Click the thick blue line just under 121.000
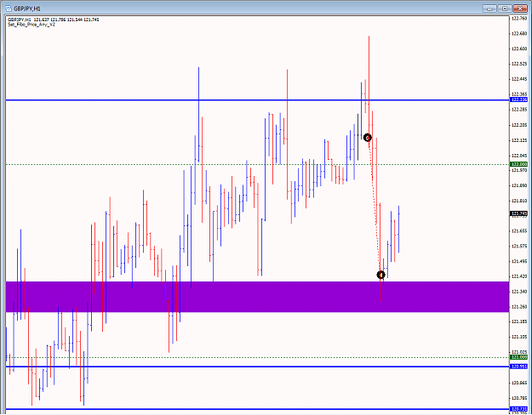The height and width of the screenshot is (415, 532). (258, 367)
